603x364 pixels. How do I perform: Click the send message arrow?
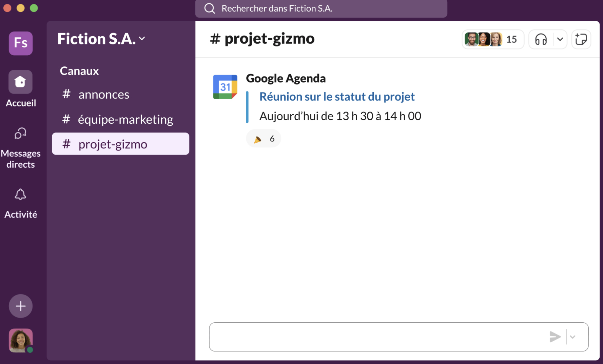(x=555, y=337)
